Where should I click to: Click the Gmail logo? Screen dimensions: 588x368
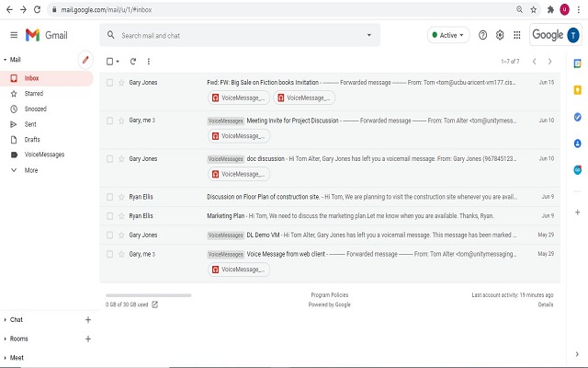[47, 35]
